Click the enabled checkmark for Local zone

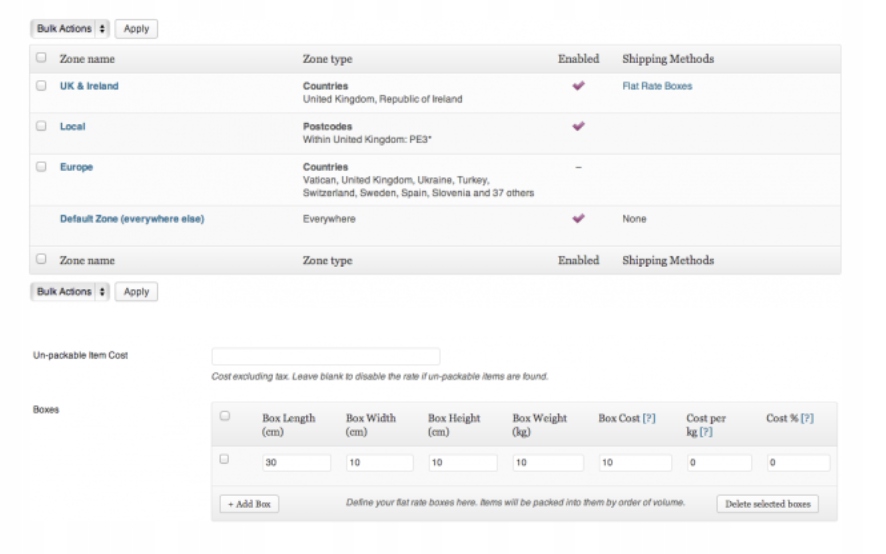tap(578, 127)
